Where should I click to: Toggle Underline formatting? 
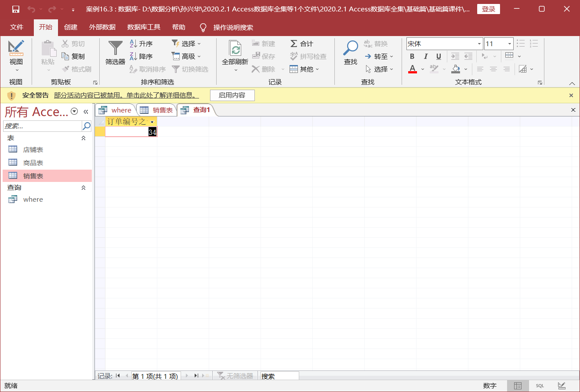point(439,56)
